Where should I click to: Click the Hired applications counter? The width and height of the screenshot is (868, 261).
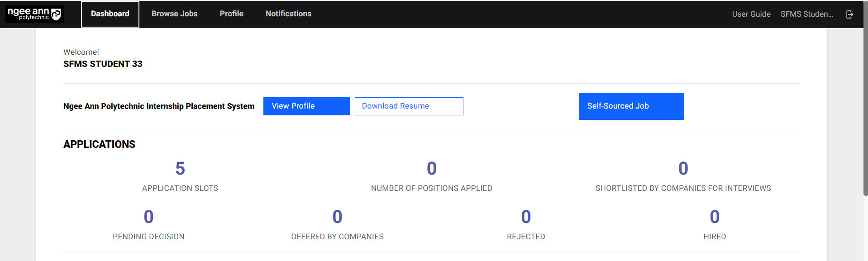pos(715,217)
